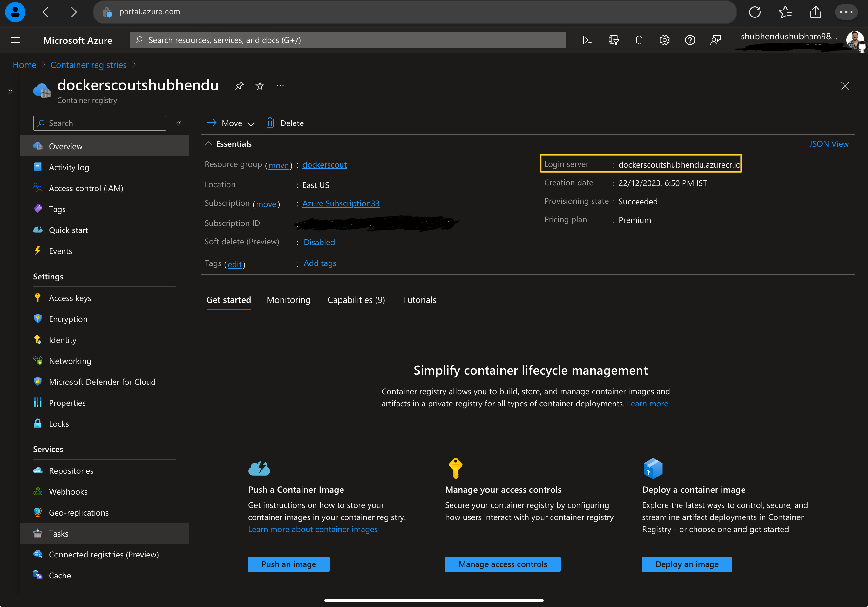
Task: Click Deploy an image button
Action: 687,564
